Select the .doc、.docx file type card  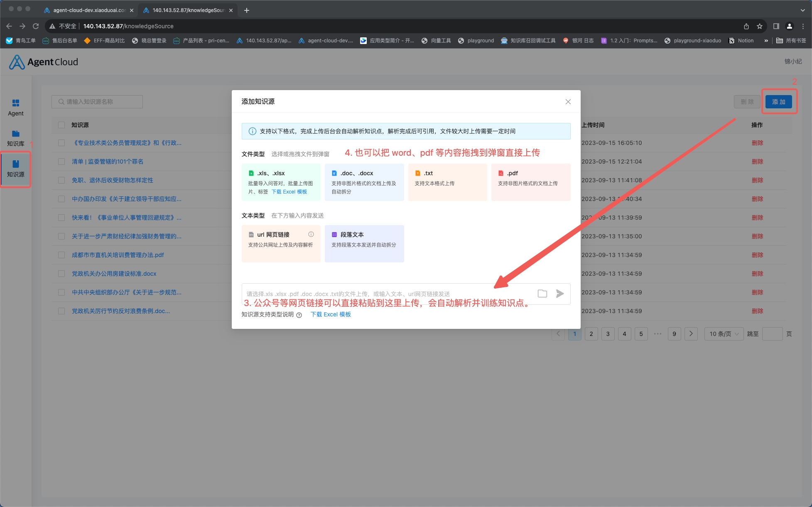click(364, 182)
